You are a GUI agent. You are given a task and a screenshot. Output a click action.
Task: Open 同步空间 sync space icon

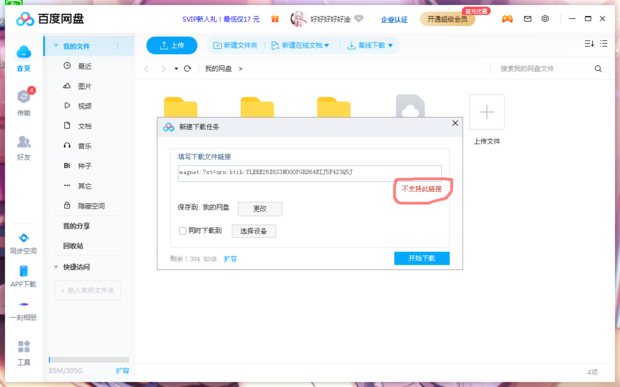[24, 238]
